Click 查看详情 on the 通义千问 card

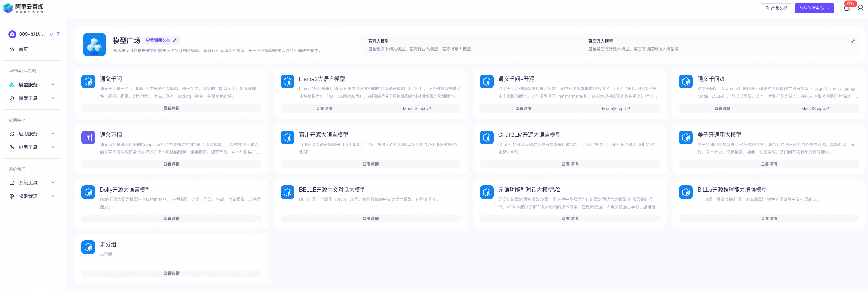tap(171, 108)
